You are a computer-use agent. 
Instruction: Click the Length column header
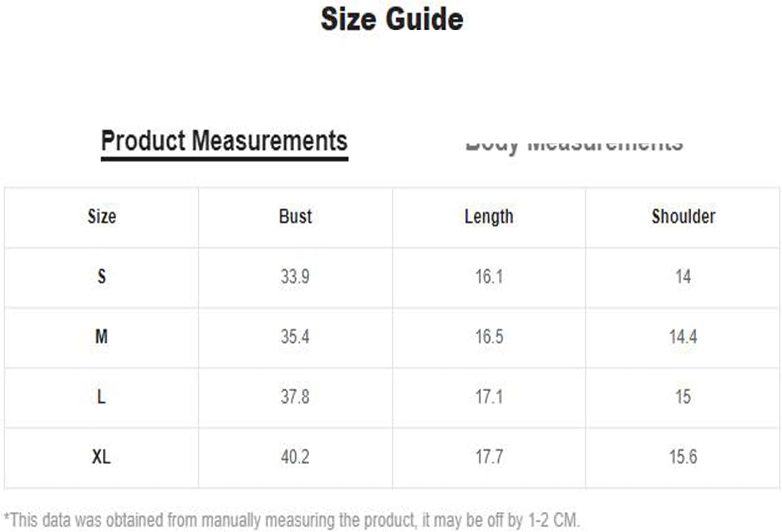pyautogui.click(x=489, y=216)
